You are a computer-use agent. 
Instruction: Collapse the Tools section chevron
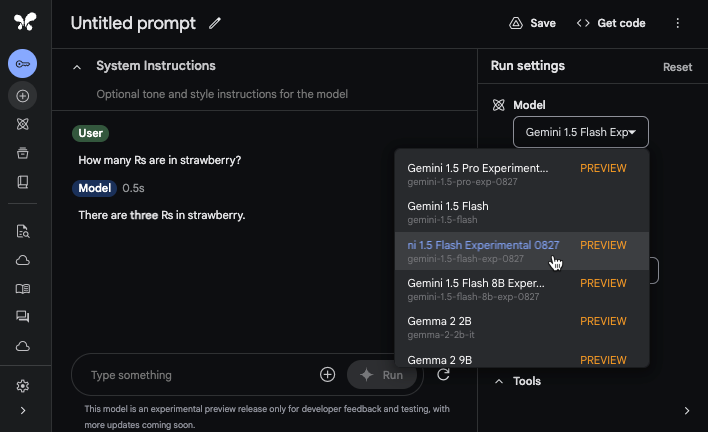[498, 381]
